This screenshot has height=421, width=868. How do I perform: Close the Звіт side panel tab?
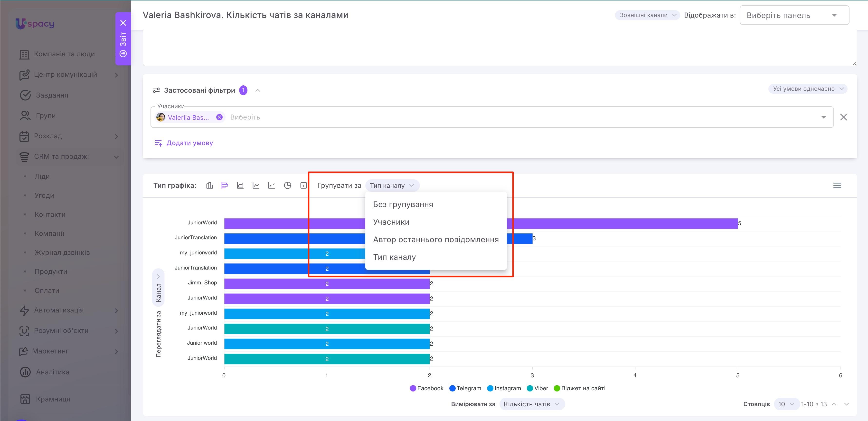123,23
